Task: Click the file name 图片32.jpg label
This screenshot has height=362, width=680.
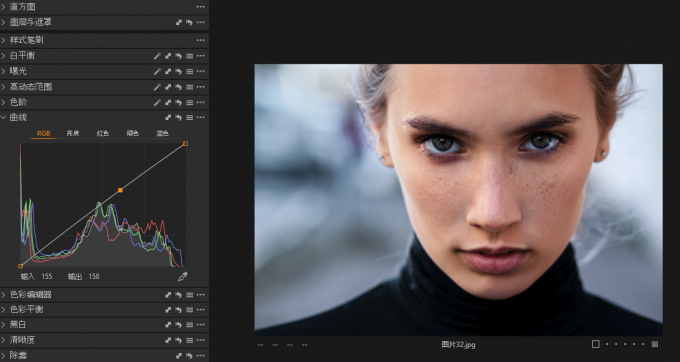Action: (458, 345)
